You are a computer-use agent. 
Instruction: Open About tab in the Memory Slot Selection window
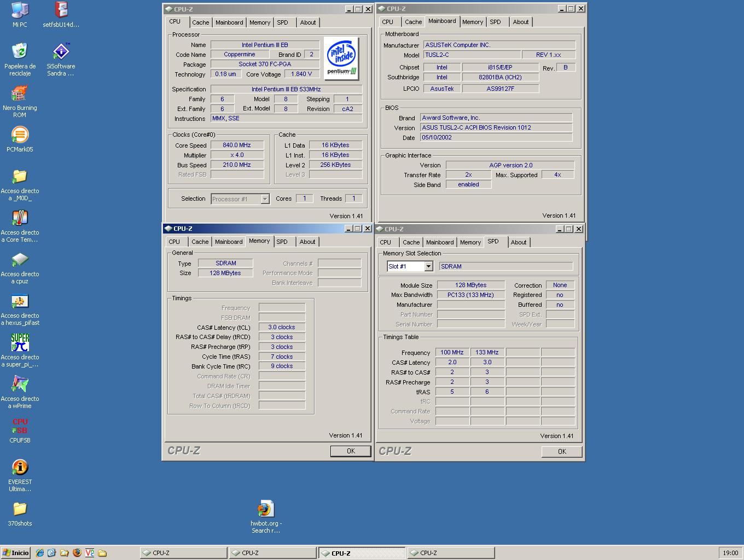tap(519, 242)
